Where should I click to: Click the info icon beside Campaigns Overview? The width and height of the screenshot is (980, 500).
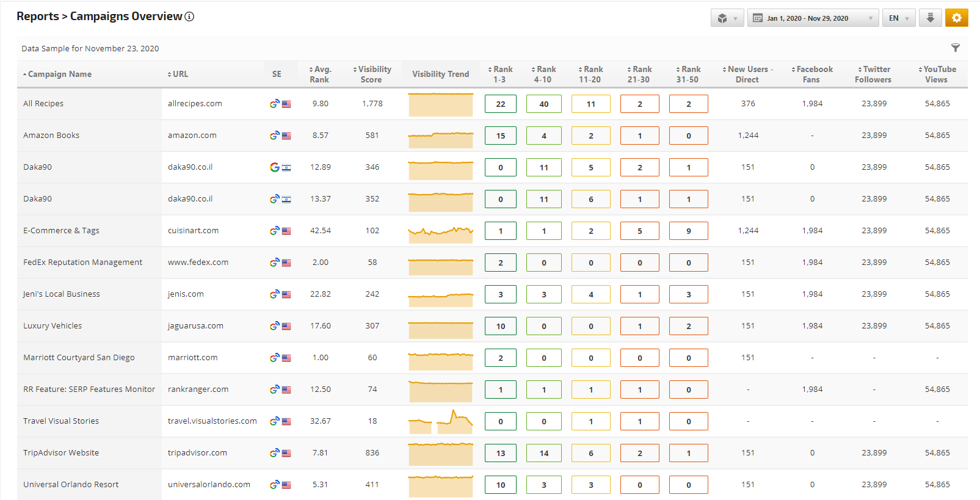(189, 16)
